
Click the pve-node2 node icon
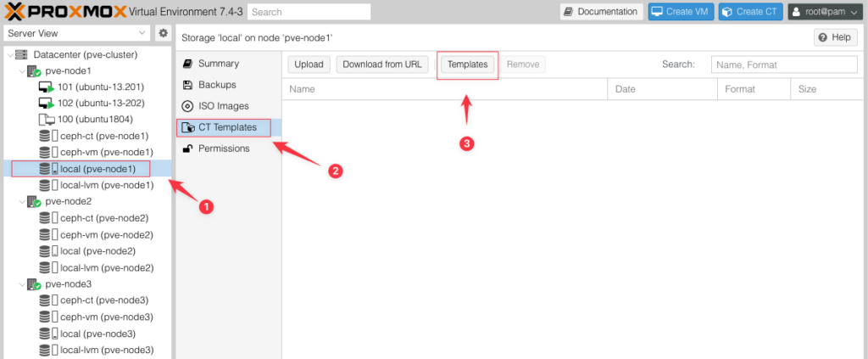click(34, 202)
